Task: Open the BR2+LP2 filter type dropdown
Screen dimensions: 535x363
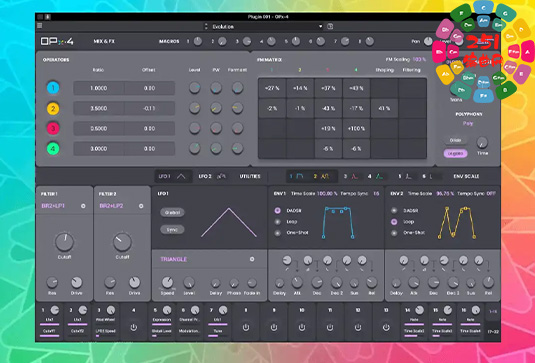Action: point(111,206)
